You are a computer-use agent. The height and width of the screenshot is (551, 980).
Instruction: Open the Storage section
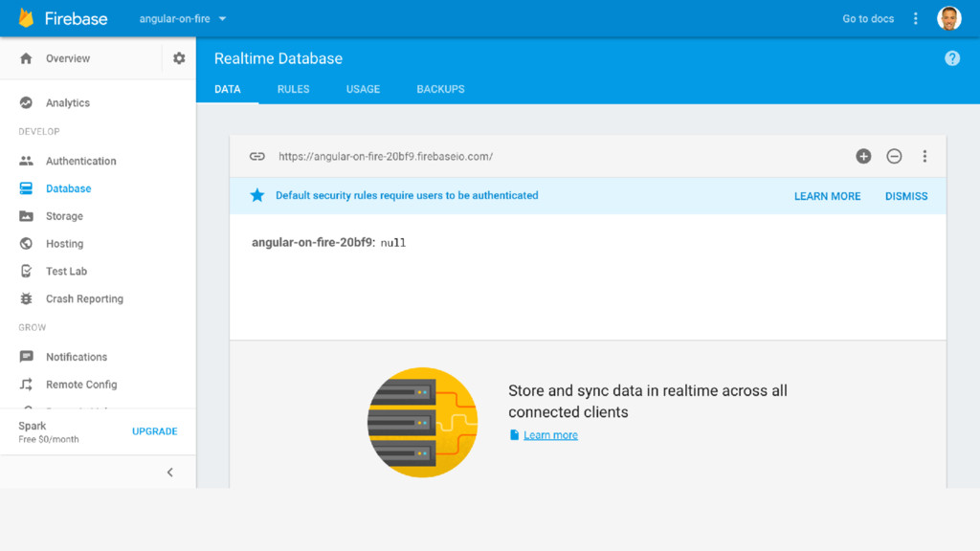64,216
